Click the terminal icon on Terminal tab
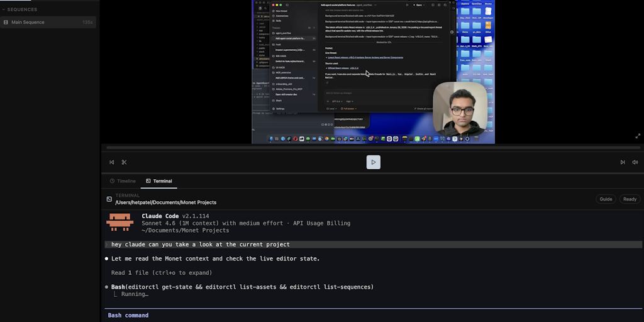This screenshot has width=644, height=322. (148, 181)
